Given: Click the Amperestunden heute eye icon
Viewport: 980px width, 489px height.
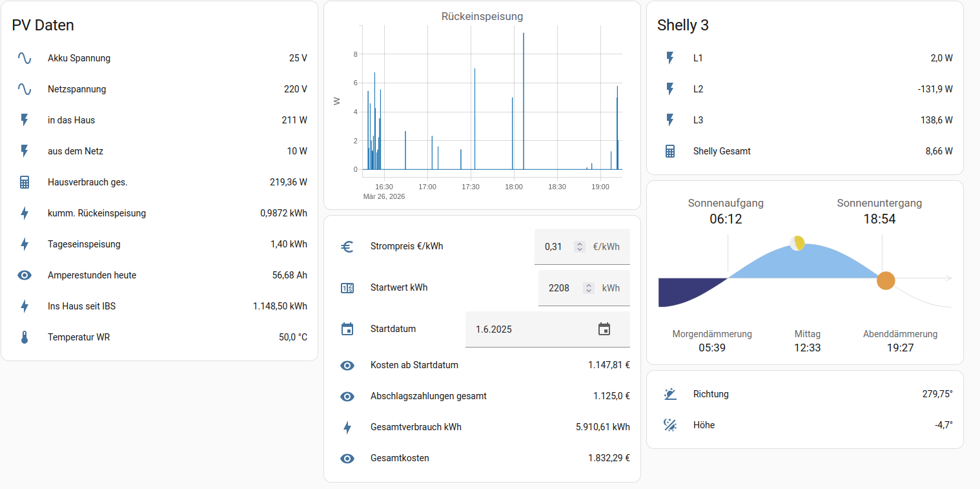Looking at the screenshot, I should point(25,275).
